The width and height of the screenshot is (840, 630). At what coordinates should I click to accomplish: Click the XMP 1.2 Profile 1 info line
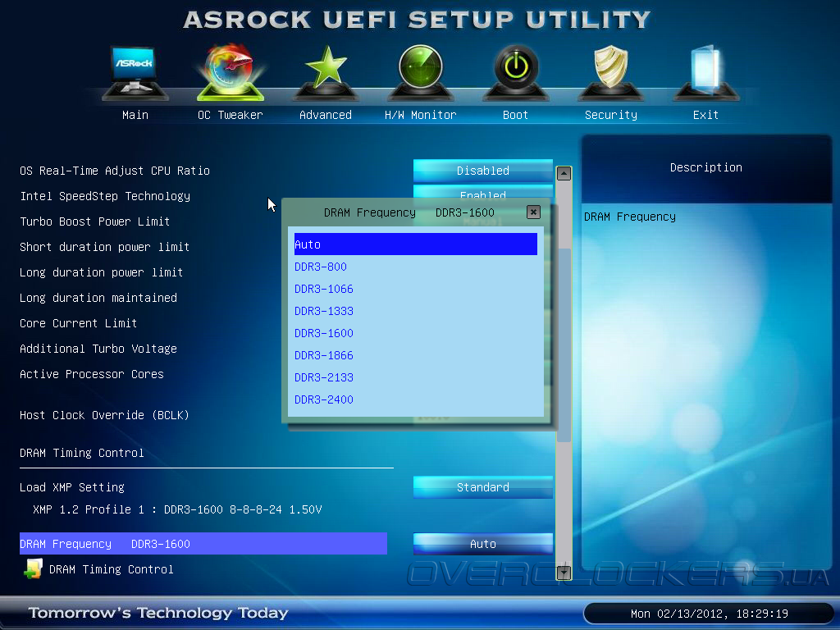(x=177, y=509)
